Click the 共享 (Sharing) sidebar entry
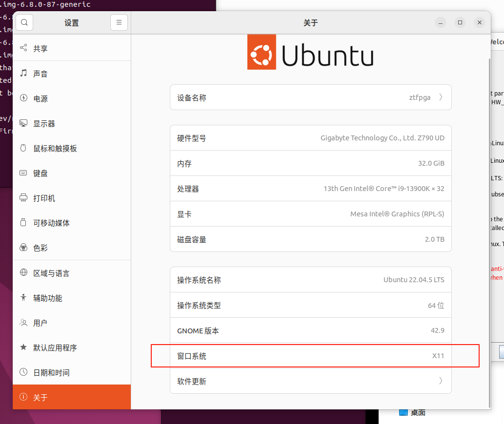The height and width of the screenshot is (424, 504). (x=41, y=48)
